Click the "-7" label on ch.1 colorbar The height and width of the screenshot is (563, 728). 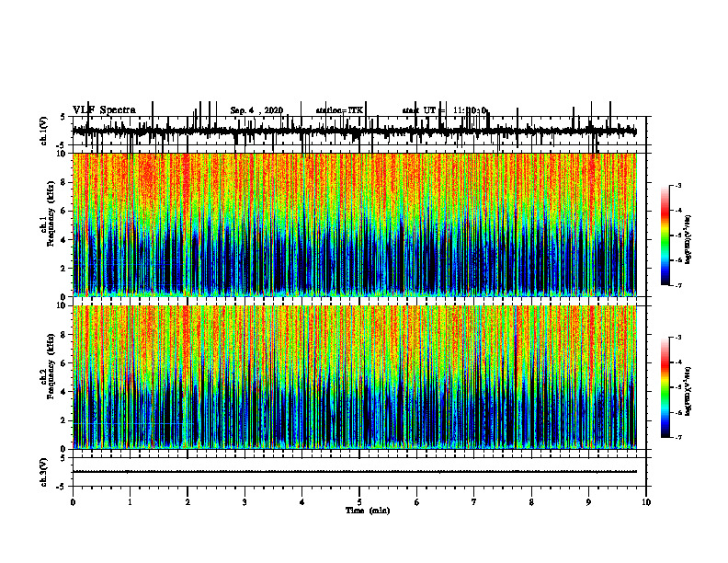(678, 285)
